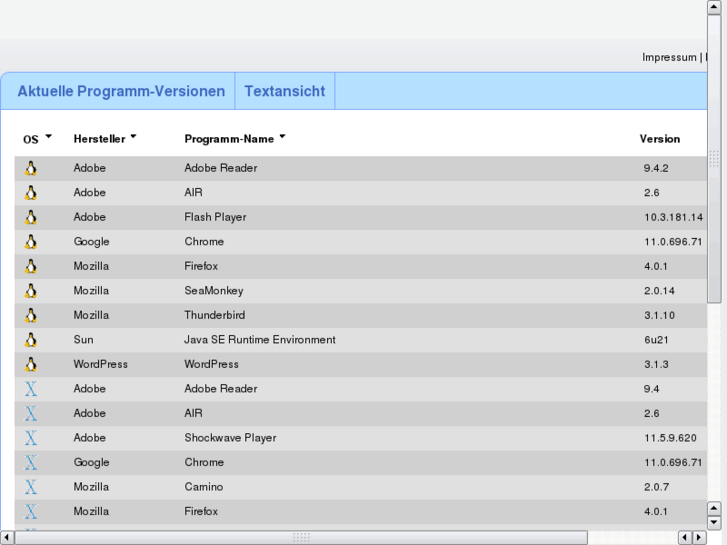Image resolution: width=727 pixels, height=545 pixels.
Task: Click WordPress manufacturer cell
Action: click(101, 365)
